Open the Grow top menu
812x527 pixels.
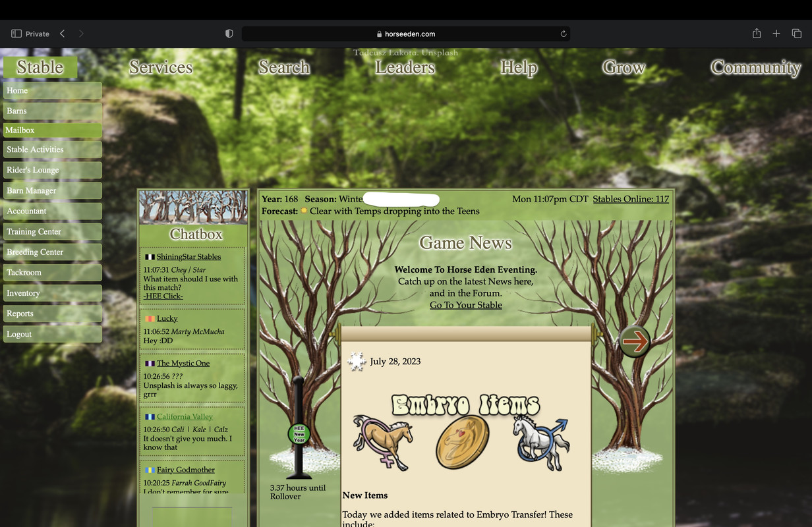click(623, 67)
